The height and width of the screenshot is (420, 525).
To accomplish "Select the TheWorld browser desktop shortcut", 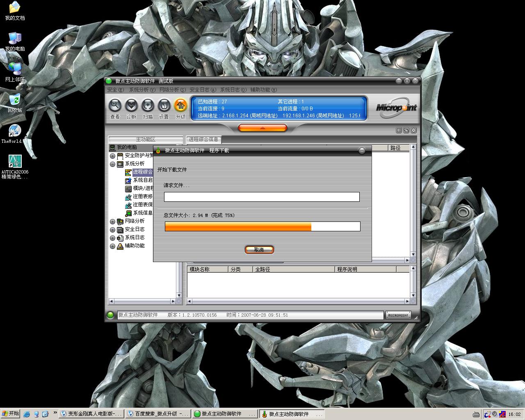I will tap(12, 134).
